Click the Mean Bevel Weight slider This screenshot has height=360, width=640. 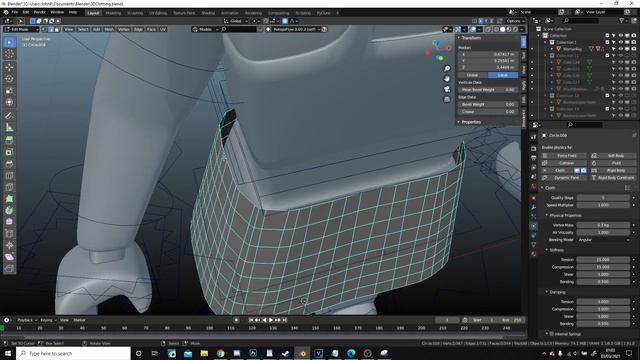pos(488,89)
